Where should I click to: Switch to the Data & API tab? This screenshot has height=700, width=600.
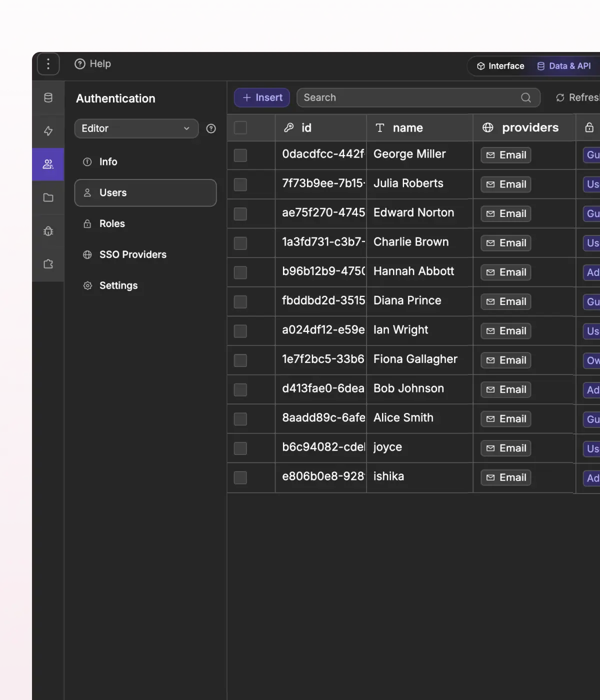point(564,66)
